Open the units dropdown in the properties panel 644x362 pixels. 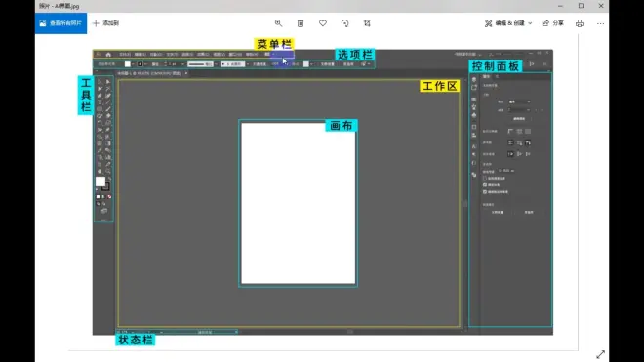click(519, 101)
